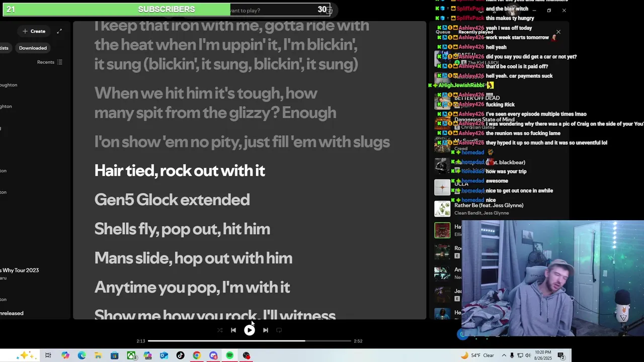Open the 'unreleased' playlist in the library

pyautogui.click(x=12, y=313)
